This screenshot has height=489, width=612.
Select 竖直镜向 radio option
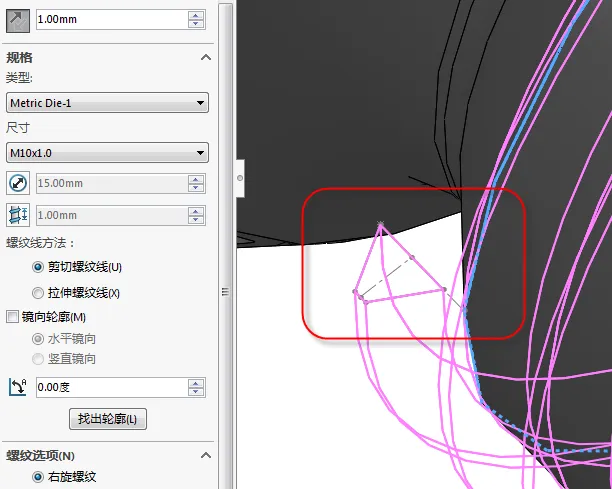[38, 359]
